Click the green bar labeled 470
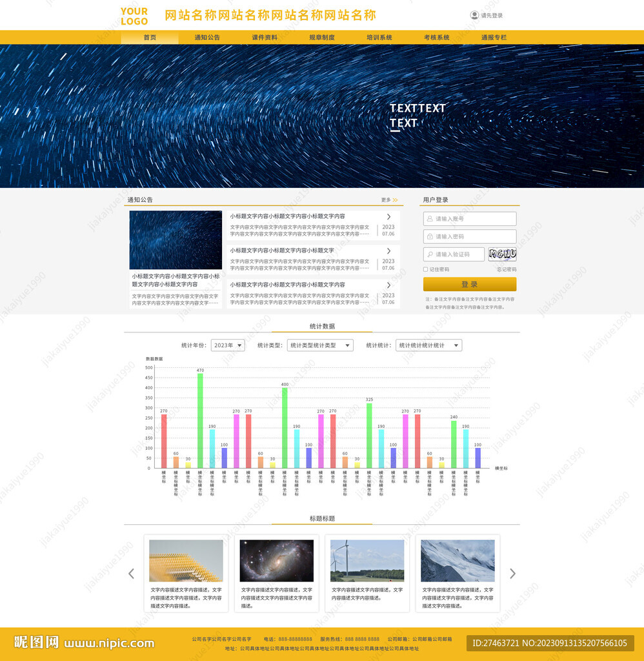 pyautogui.click(x=200, y=421)
